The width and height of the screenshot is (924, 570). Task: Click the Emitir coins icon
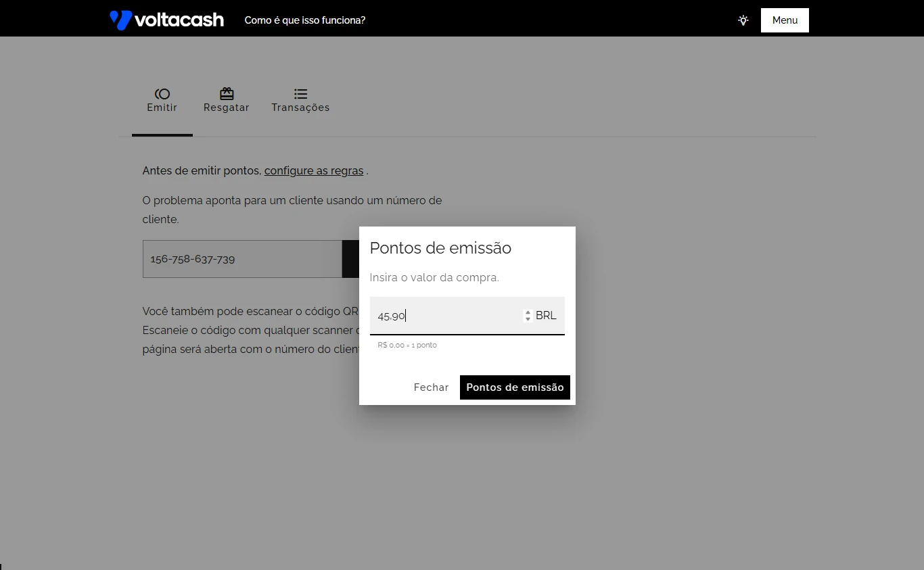(x=162, y=94)
